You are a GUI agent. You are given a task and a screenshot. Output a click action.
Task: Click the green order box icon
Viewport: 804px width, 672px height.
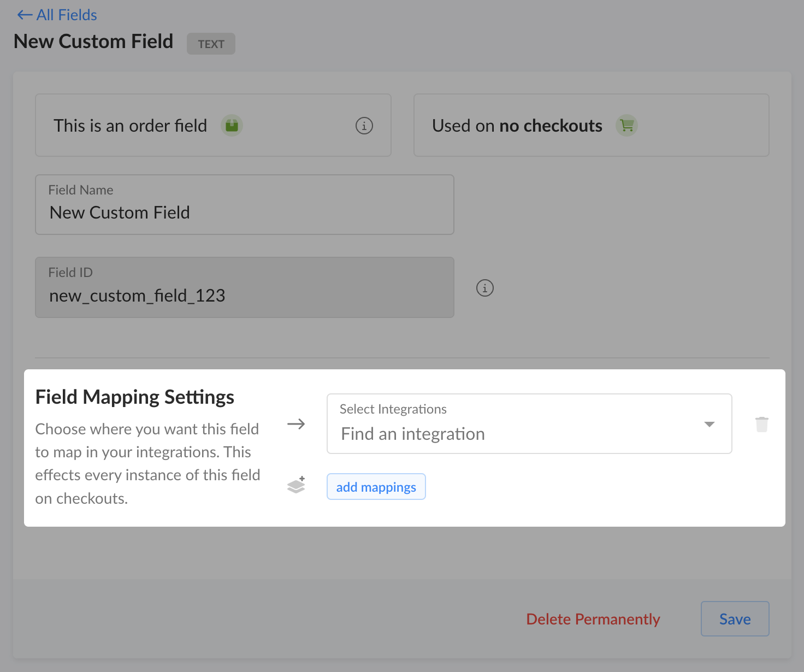[x=232, y=126]
